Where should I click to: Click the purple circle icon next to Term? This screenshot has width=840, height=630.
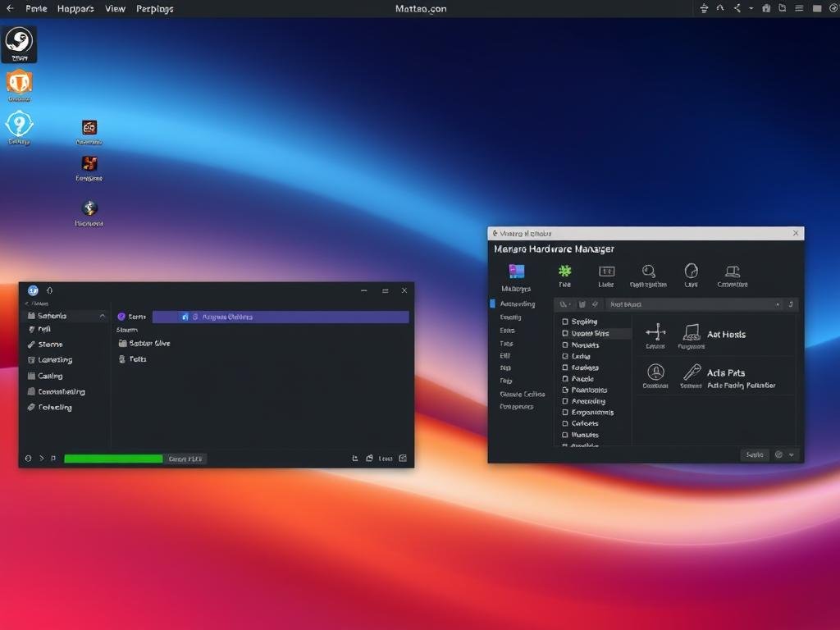coord(121,317)
